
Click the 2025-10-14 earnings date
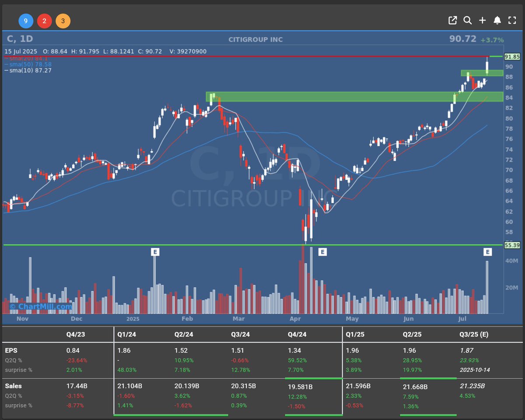tap(476, 370)
